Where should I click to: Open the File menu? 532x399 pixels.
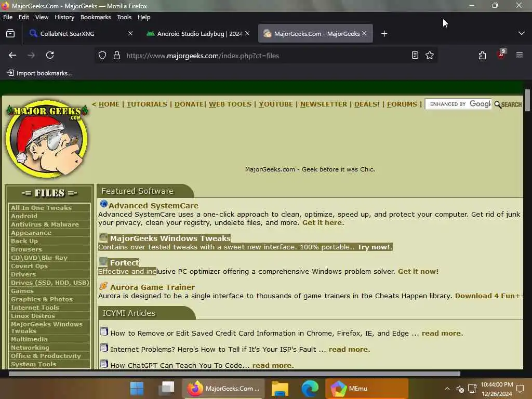tap(7, 17)
